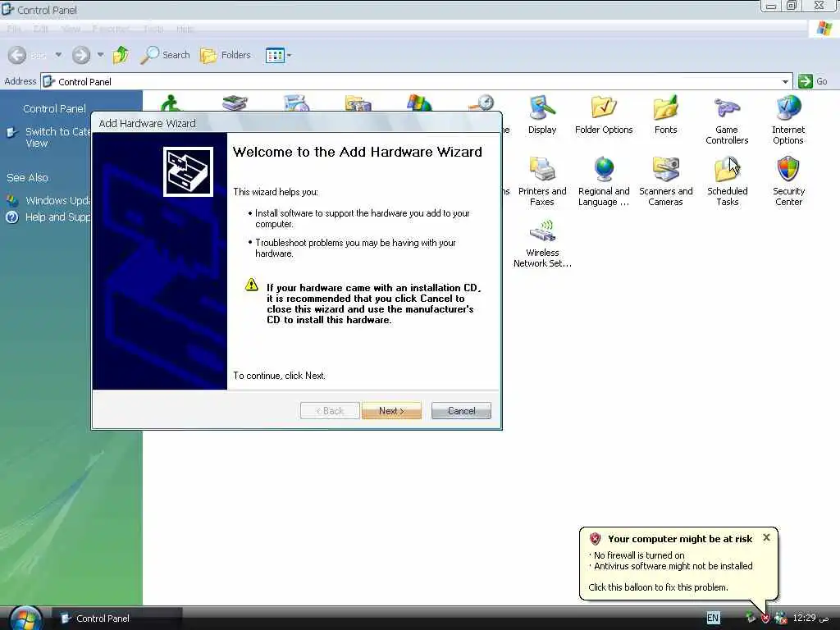Open the Help menu

pos(185,29)
